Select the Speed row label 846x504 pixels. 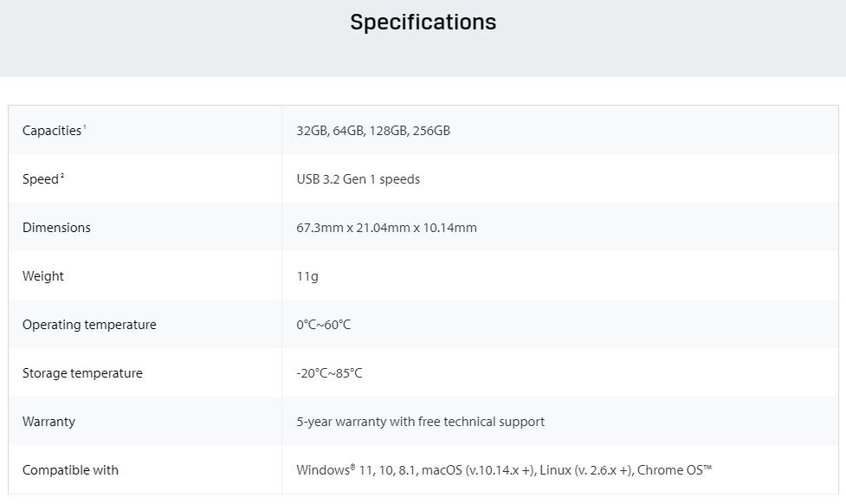pyautogui.click(x=41, y=179)
